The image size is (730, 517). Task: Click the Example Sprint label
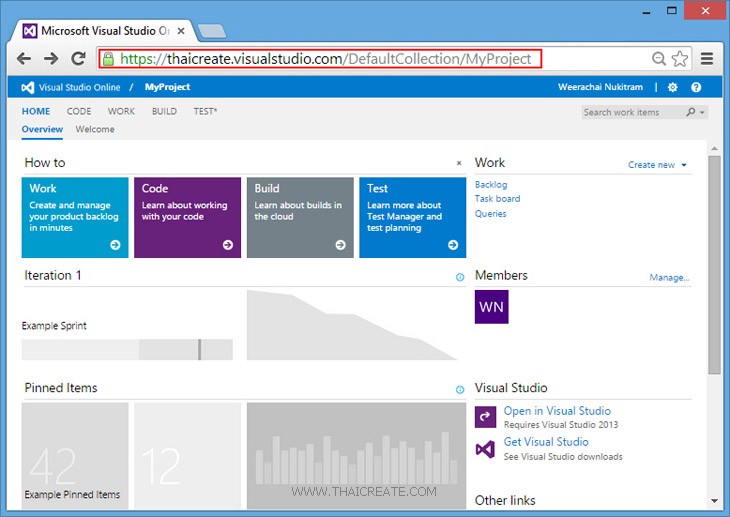(x=54, y=326)
